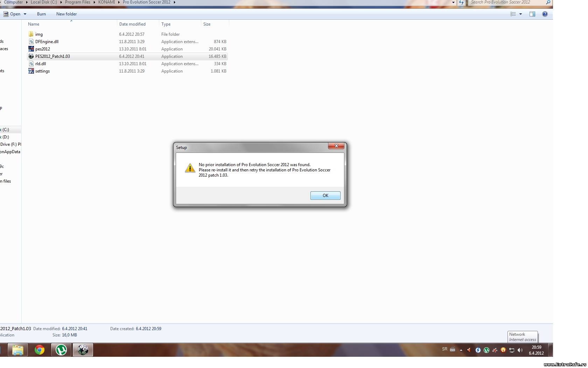
Task: Click the orange speaker-shaped tray icon
Action: [x=469, y=350]
